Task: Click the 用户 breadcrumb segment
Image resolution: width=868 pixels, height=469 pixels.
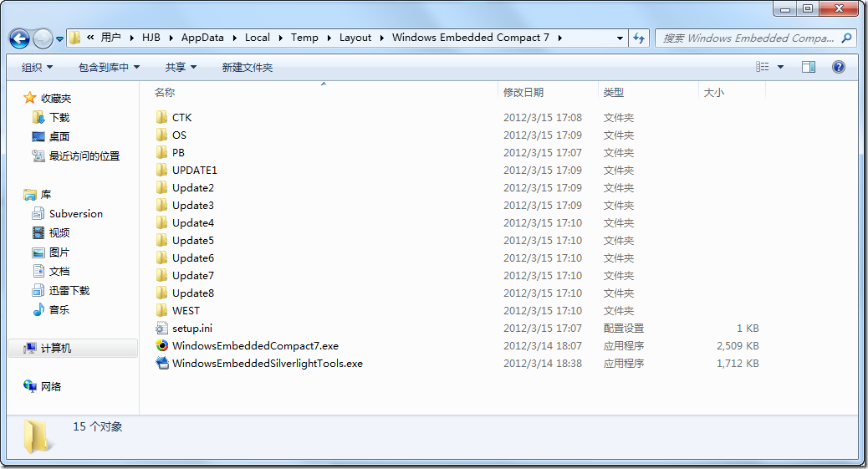Action: (110, 38)
